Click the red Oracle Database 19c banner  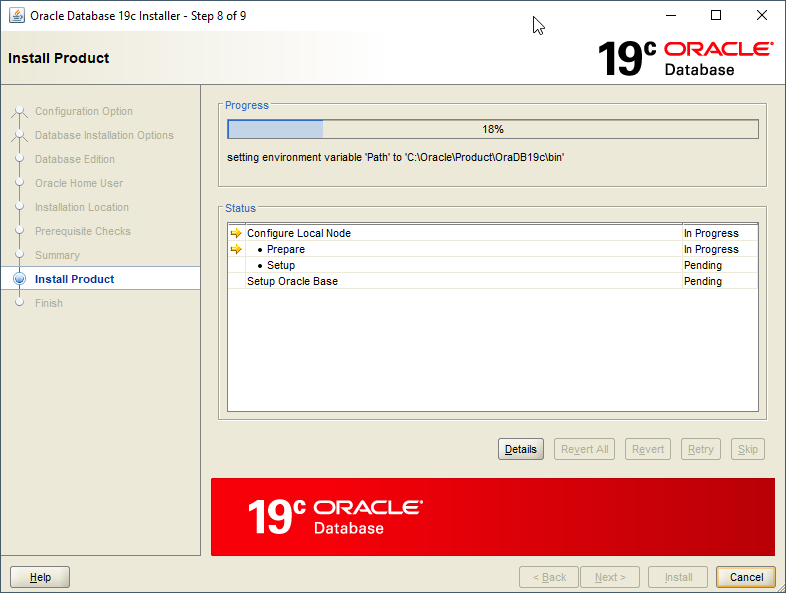493,517
